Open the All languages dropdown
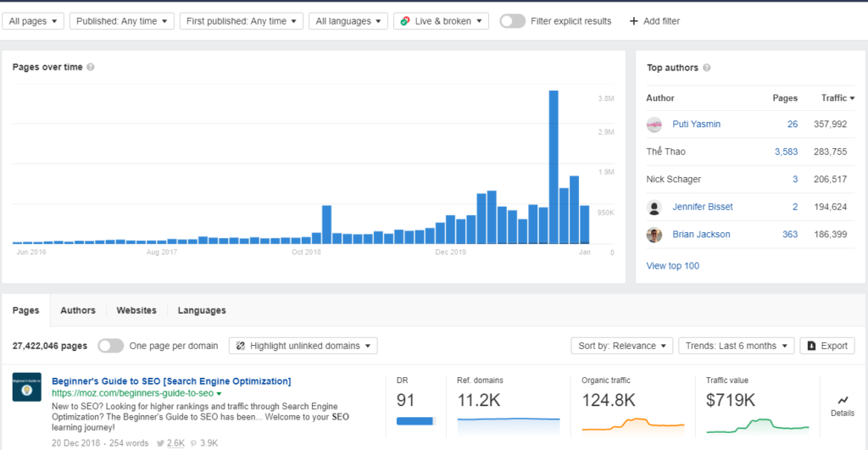The height and width of the screenshot is (450, 868). pyautogui.click(x=348, y=21)
